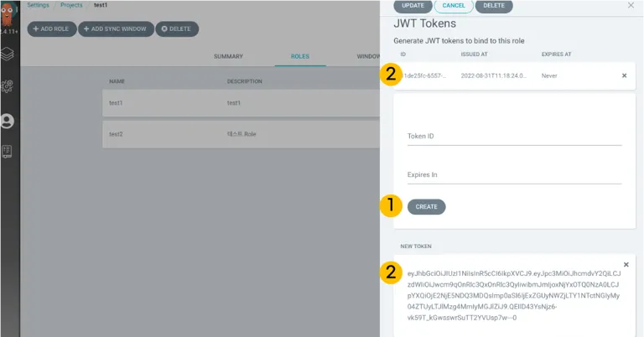Open the Documentation book icon in sidebar
The image size is (644, 337).
7,152
